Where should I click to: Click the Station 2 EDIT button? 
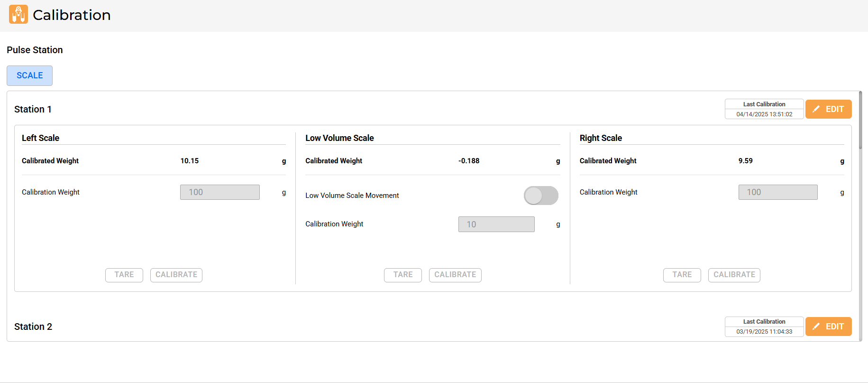point(828,327)
